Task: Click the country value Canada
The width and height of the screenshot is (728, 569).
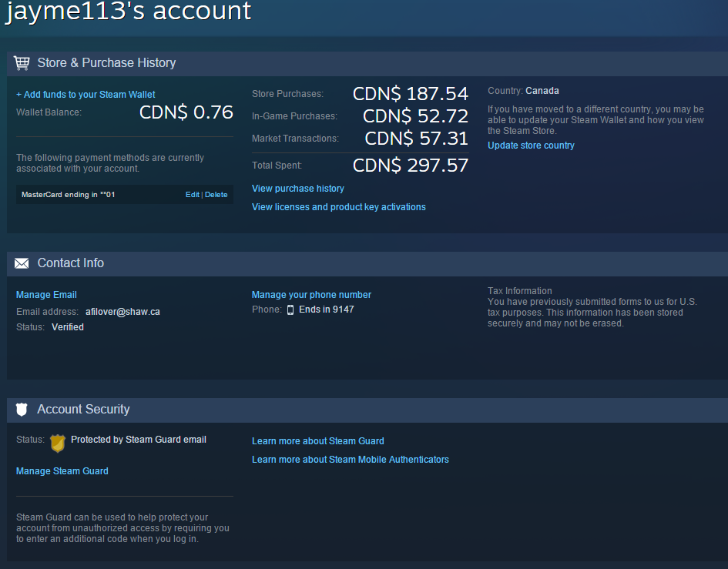Action: 542,91
